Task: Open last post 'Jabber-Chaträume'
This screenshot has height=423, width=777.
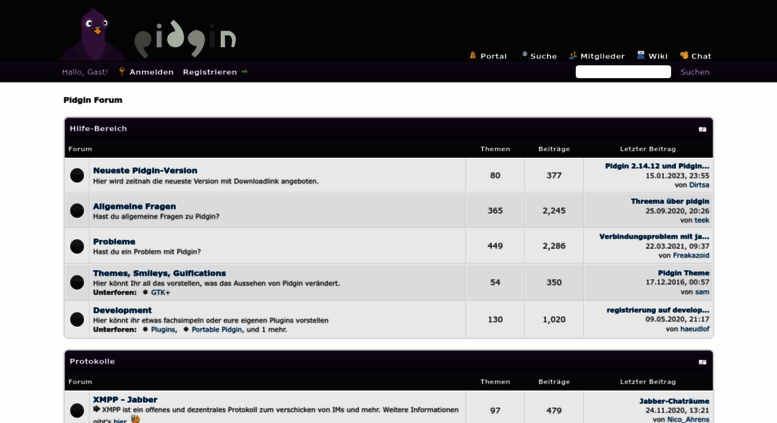Action: tap(674, 401)
